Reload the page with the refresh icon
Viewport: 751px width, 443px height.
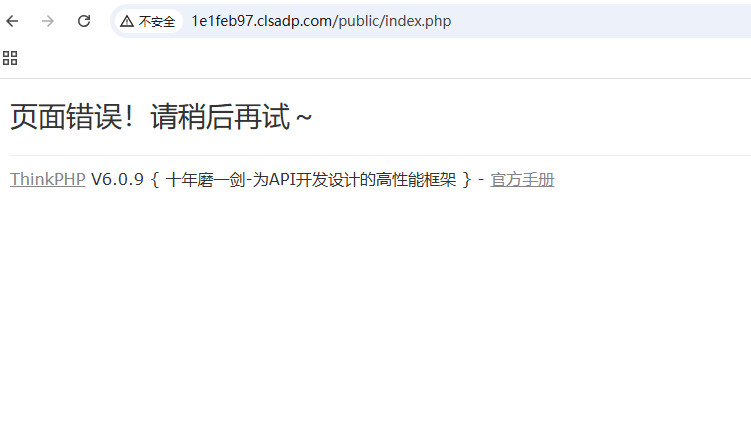point(84,21)
